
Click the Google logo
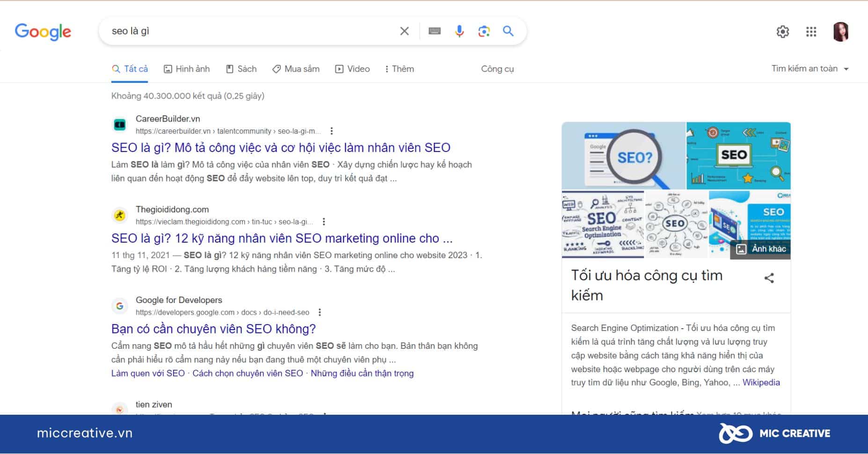(43, 31)
